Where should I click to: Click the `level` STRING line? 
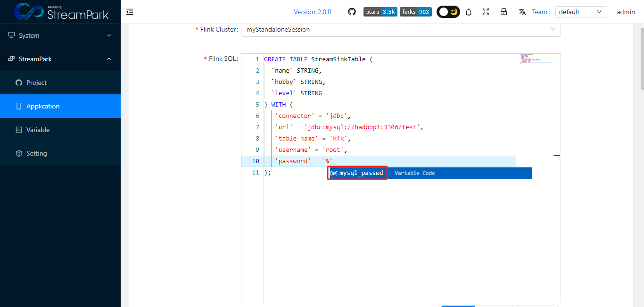(x=297, y=93)
